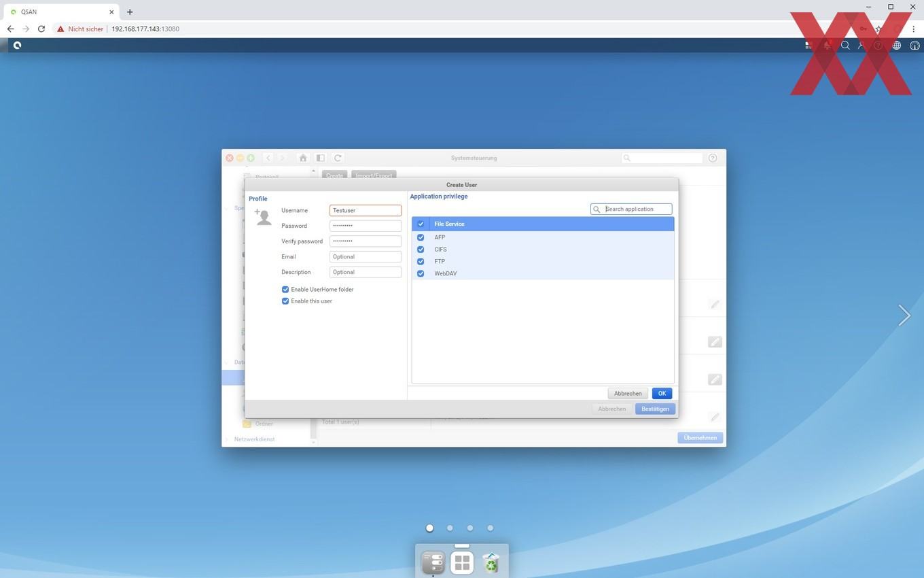Toggle sidebar panel icon in Systemsteuerung toolbar

320,158
